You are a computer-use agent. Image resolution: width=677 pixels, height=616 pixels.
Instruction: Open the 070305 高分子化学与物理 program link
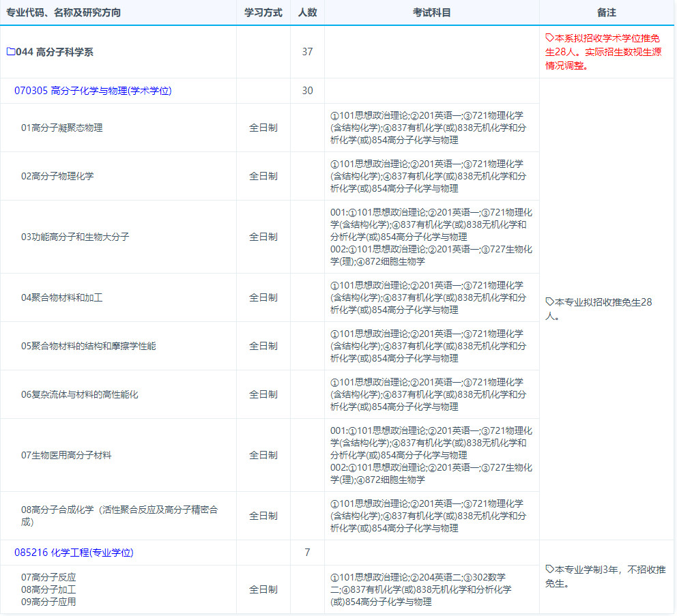93,91
